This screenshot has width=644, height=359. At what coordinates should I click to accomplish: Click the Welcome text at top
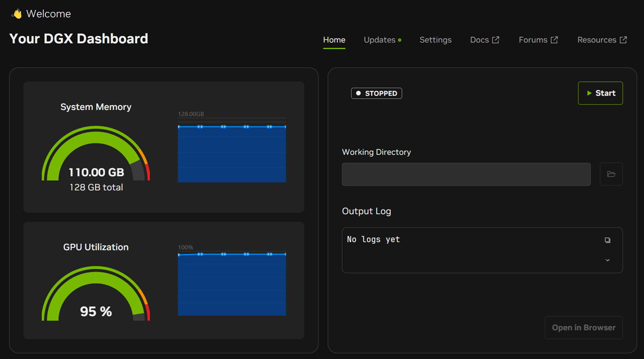(x=48, y=14)
